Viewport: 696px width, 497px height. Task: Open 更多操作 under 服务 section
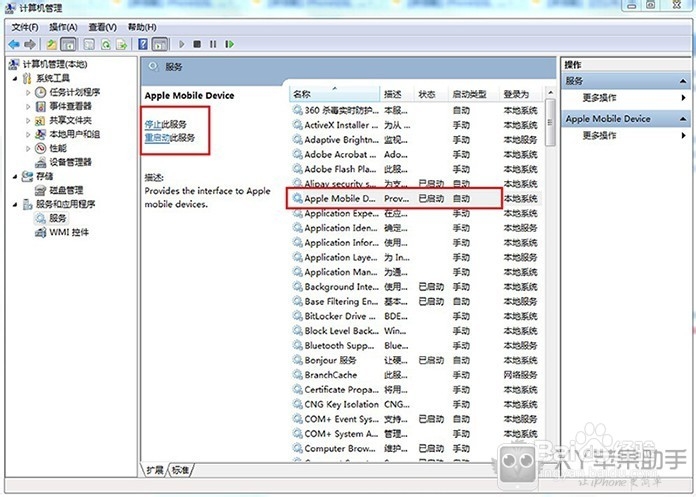click(x=599, y=98)
